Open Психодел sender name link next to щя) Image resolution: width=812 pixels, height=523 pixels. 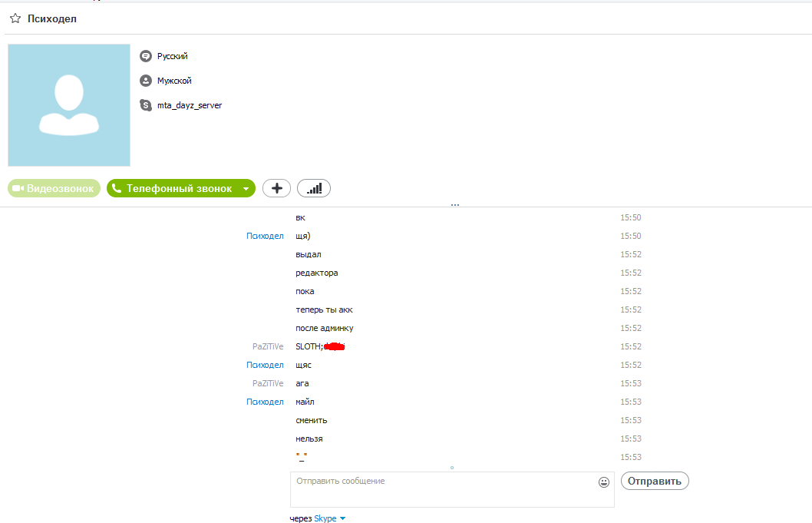click(x=265, y=236)
